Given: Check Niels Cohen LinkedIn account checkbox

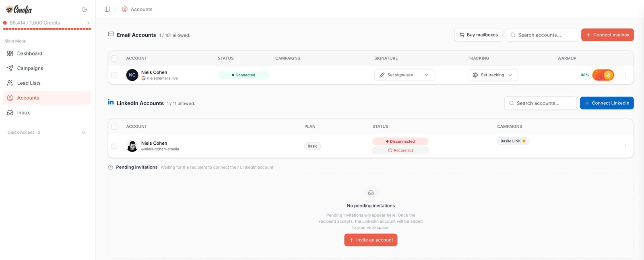Looking at the screenshot, I should [114, 146].
